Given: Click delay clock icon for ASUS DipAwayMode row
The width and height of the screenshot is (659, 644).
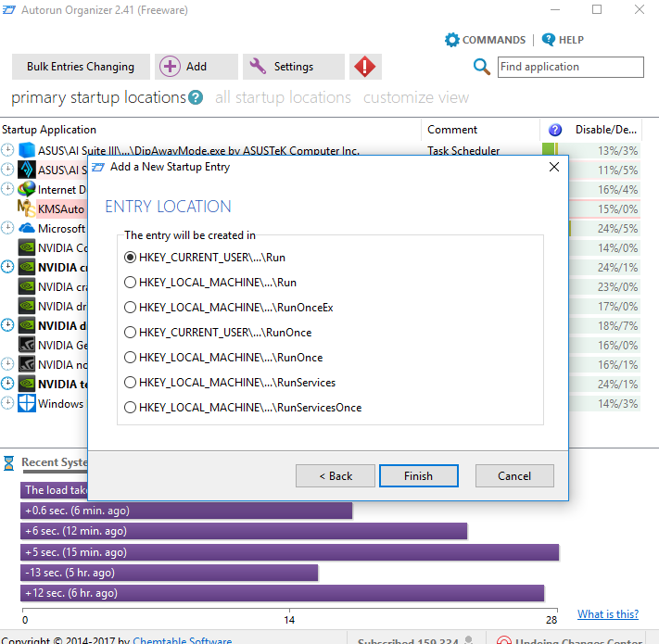Looking at the screenshot, I should point(7,149).
